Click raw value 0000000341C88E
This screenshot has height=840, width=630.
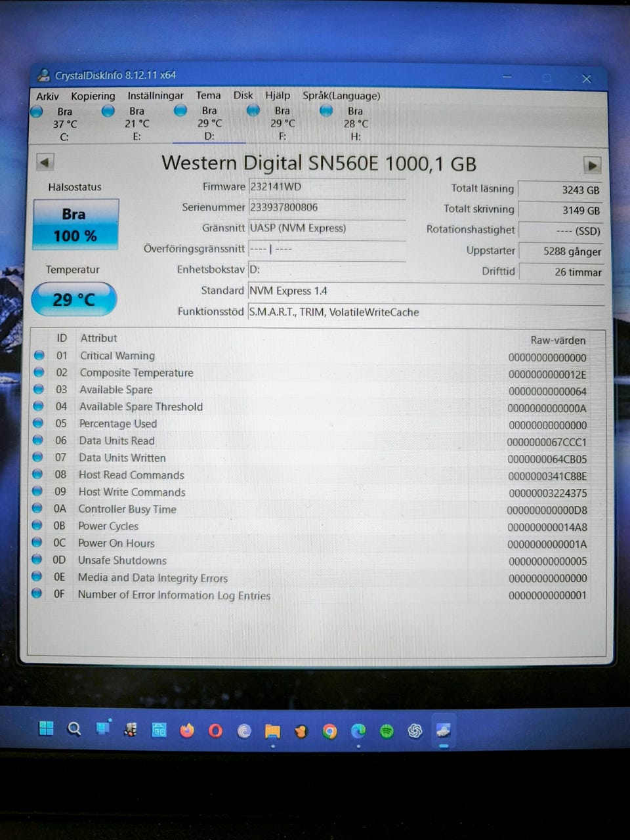pos(547,476)
